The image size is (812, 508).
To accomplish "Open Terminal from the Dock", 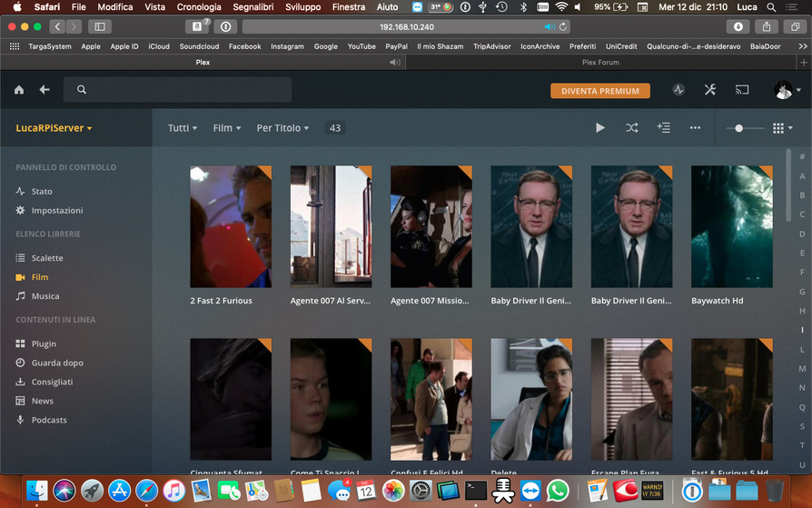I will (475, 491).
